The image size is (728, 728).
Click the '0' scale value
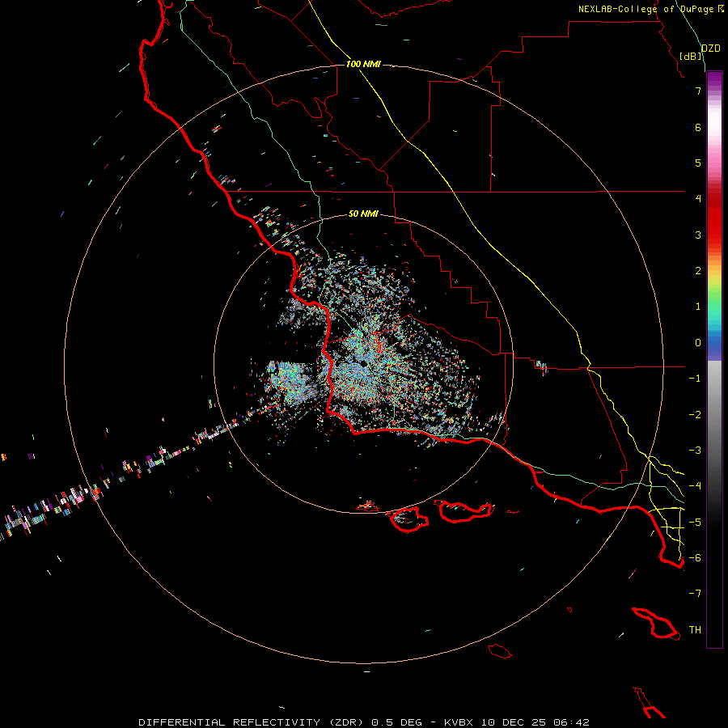(x=698, y=343)
